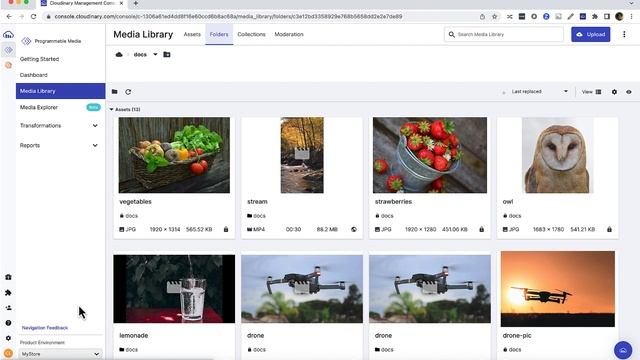Open Getting Started in sidebar
Screen dimensions: 640x360
(x=39, y=59)
